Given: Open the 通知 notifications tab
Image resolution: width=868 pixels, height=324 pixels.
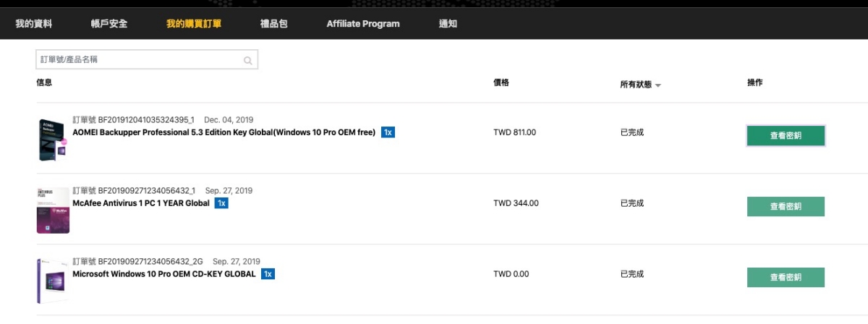Looking at the screenshot, I should 448,24.
